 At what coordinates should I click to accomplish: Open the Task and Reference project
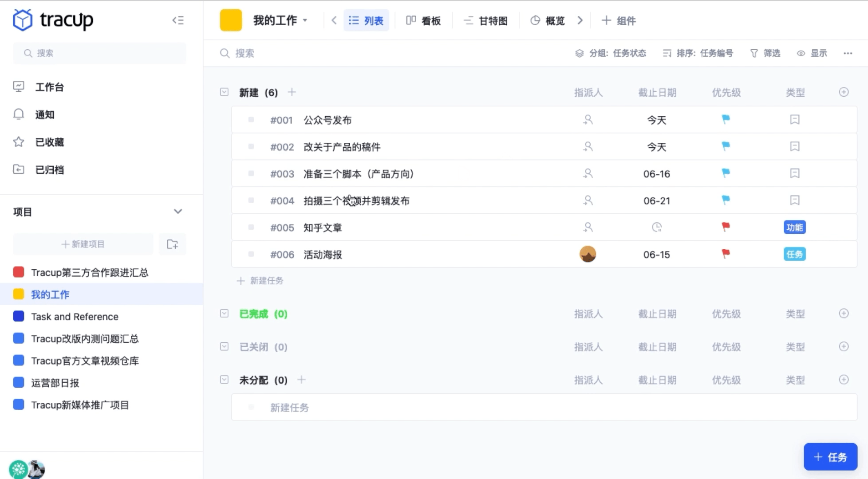(x=75, y=317)
